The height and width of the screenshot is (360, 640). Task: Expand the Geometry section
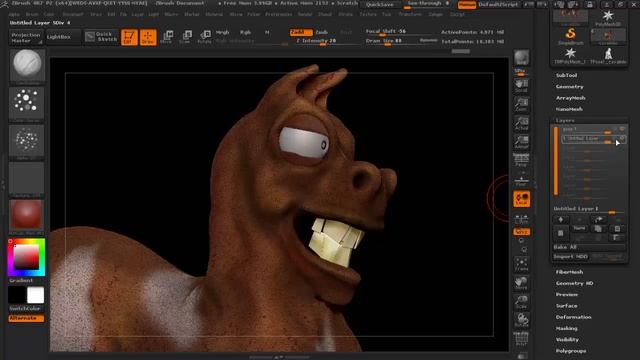tap(569, 87)
